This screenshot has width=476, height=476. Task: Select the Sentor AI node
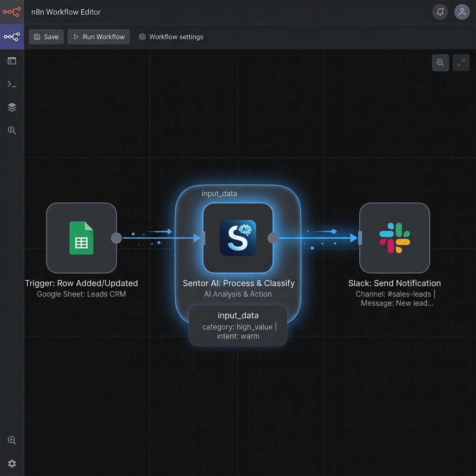coord(238,238)
